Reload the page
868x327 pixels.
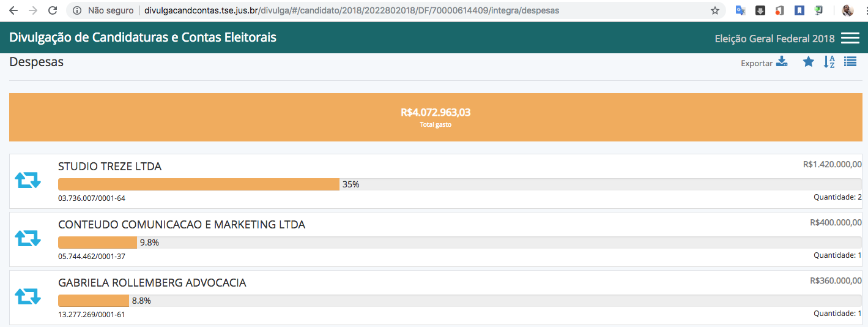53,10
